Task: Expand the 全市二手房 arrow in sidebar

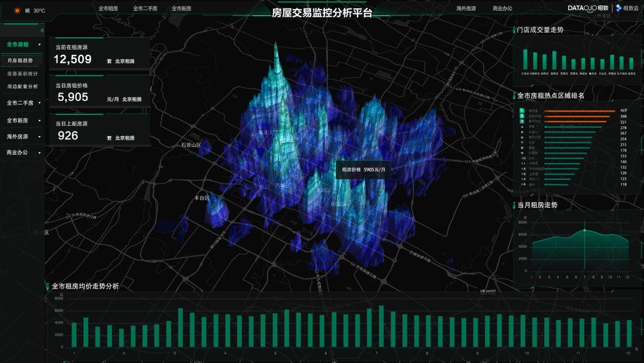Action: (39, 103)
